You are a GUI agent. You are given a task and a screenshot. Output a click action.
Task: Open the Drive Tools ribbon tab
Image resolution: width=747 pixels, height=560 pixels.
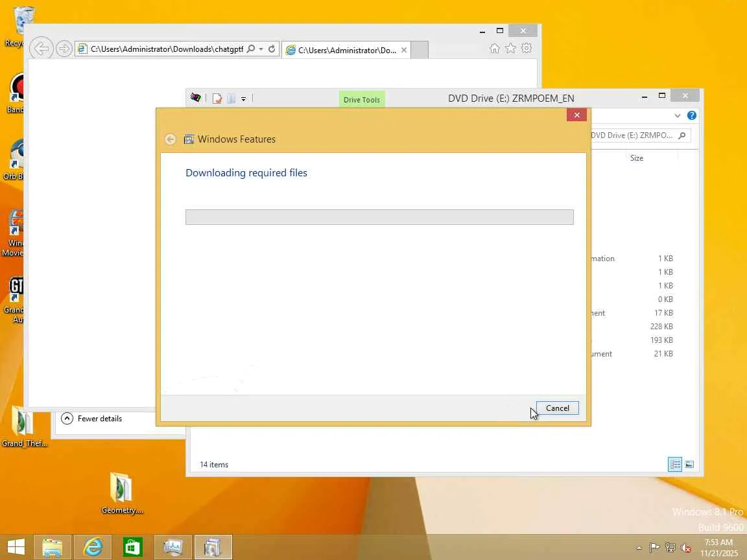click(362, 100)
